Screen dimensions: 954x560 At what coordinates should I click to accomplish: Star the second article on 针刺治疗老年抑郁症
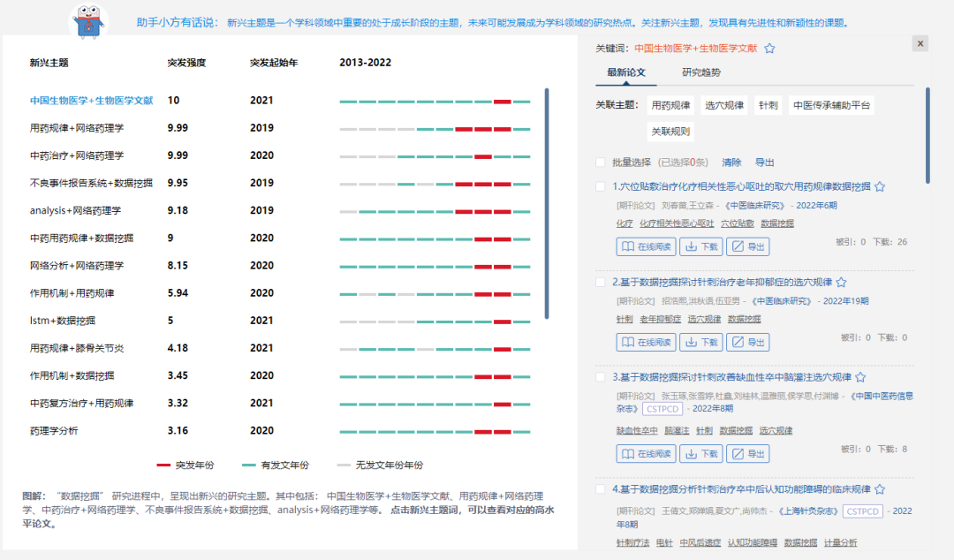[842, 283]
